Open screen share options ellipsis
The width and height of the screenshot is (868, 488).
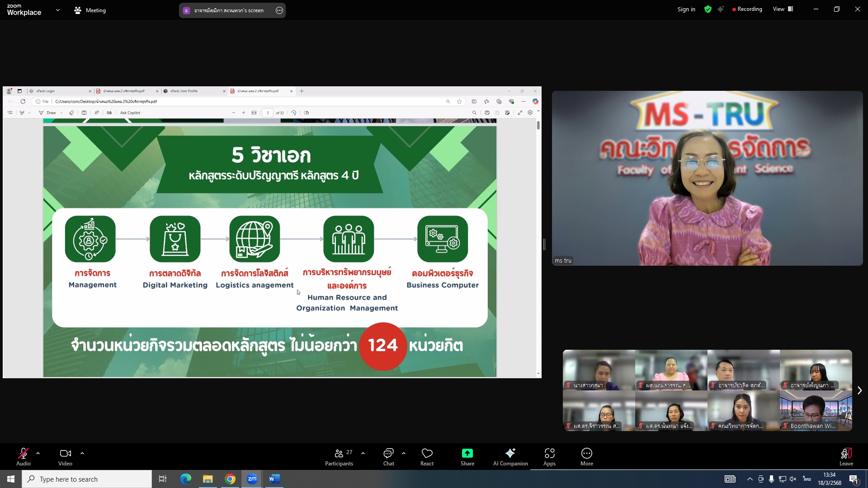click(x=279, y=10)
